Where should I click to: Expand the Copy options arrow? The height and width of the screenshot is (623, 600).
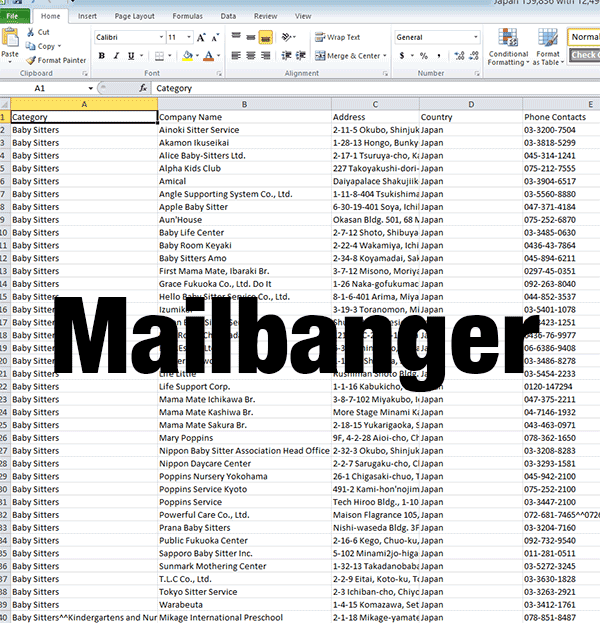[x=59, y=46]
